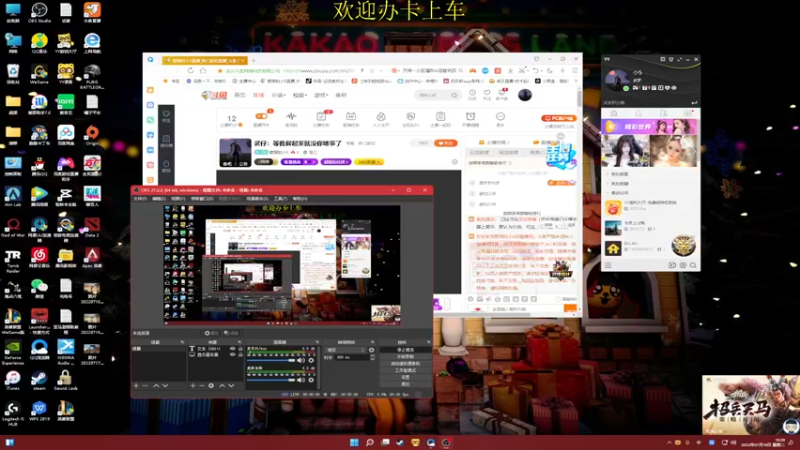Mute the first audio mixer channel

(x=302, y=361)
